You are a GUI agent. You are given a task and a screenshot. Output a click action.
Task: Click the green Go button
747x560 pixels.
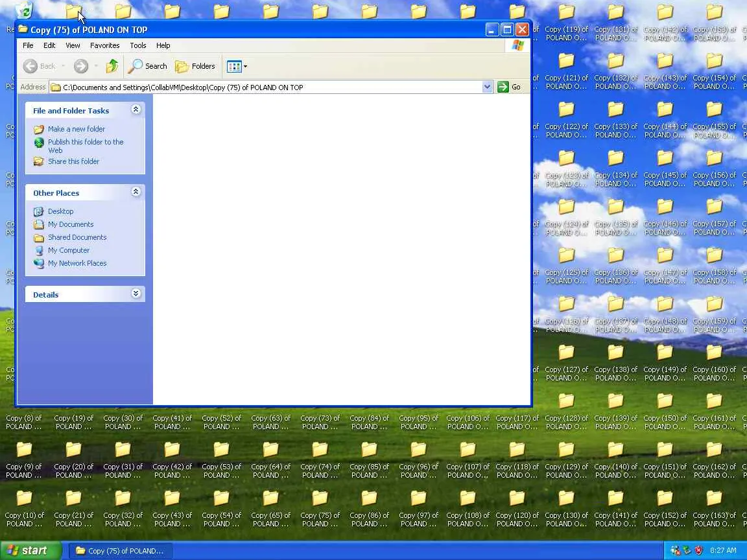509,87
